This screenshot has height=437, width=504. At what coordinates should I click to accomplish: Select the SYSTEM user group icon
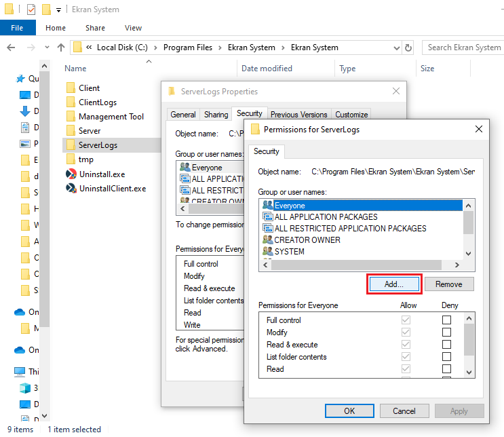click(267, 251)
